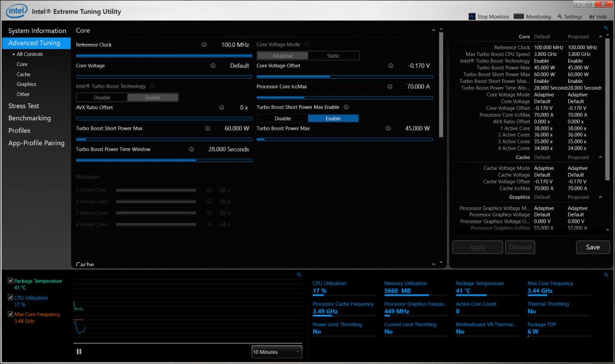Collapse Core group in summary panel
The width and height of the screenshot is (615, 364).
(x=600, y=37)
